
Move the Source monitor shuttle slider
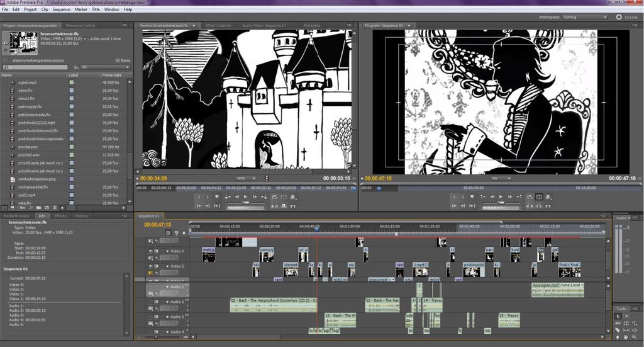click(246, 202)
